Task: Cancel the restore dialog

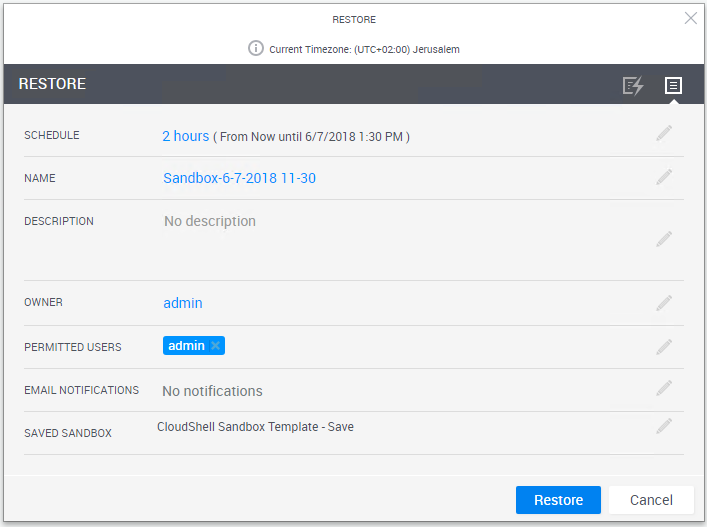Action: point(650,500)
